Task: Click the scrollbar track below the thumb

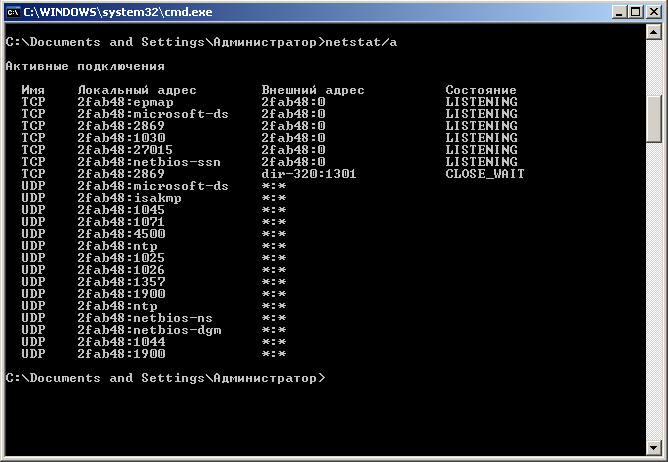Action: coord(655,300)
